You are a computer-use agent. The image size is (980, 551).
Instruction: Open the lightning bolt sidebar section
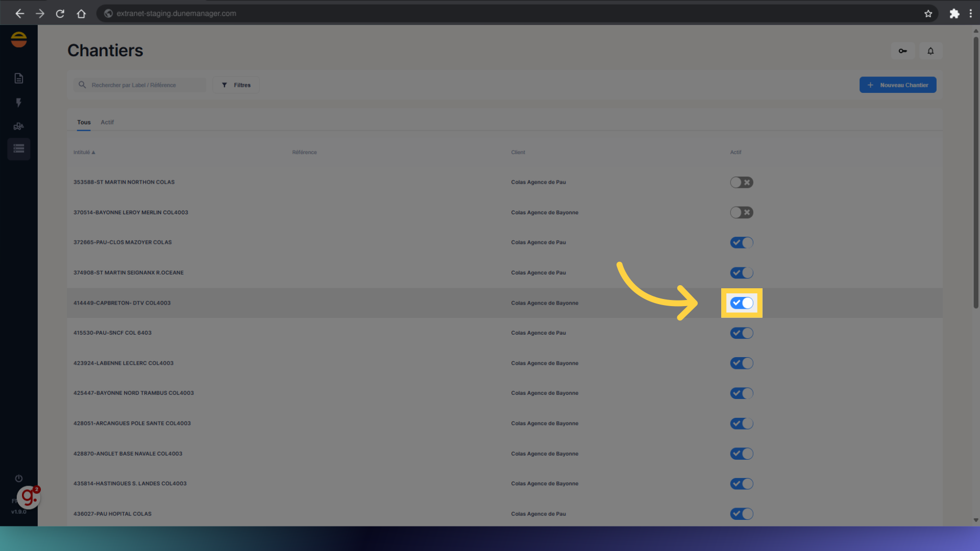[x=19, y=103]
